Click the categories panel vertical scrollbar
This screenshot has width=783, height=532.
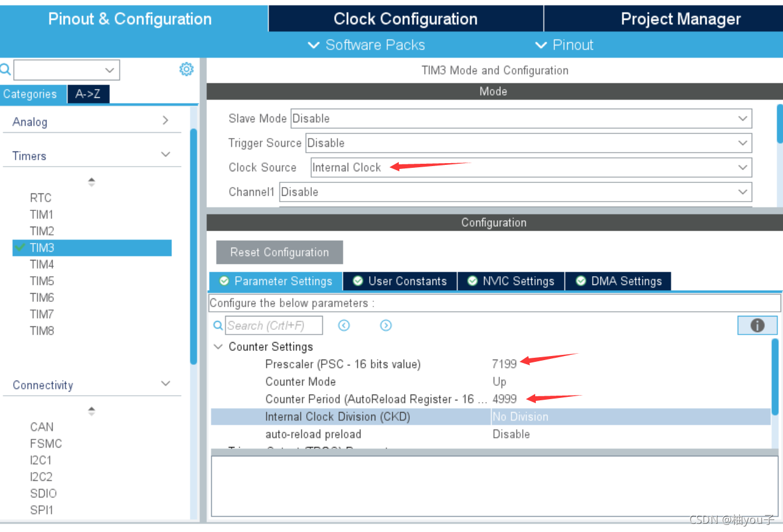[x=194, y=247]
